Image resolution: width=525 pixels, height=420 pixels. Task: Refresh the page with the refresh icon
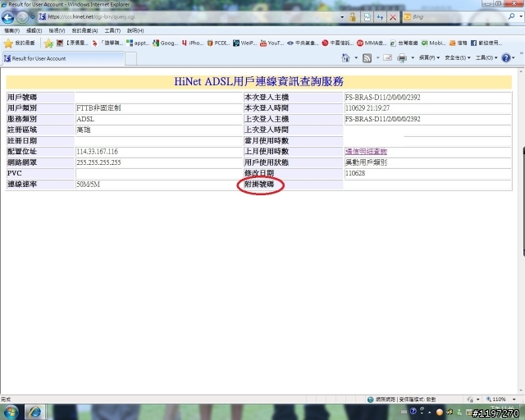[380, 17]
